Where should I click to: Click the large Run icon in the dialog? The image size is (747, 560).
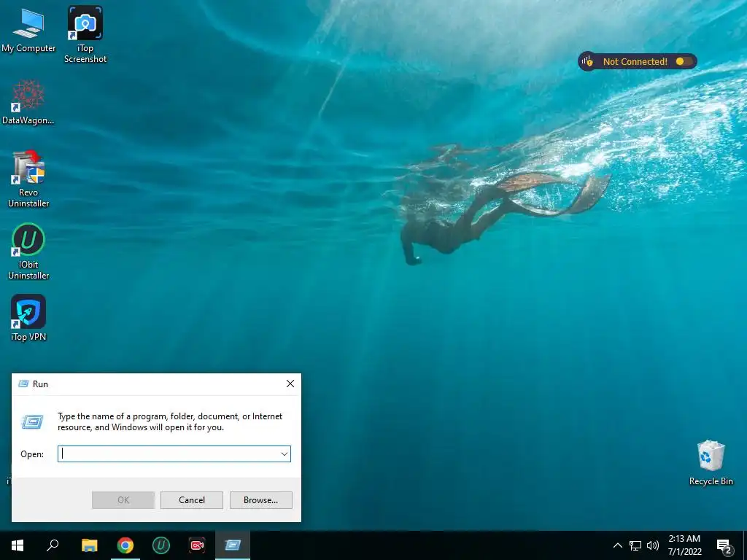coord(32,421)
